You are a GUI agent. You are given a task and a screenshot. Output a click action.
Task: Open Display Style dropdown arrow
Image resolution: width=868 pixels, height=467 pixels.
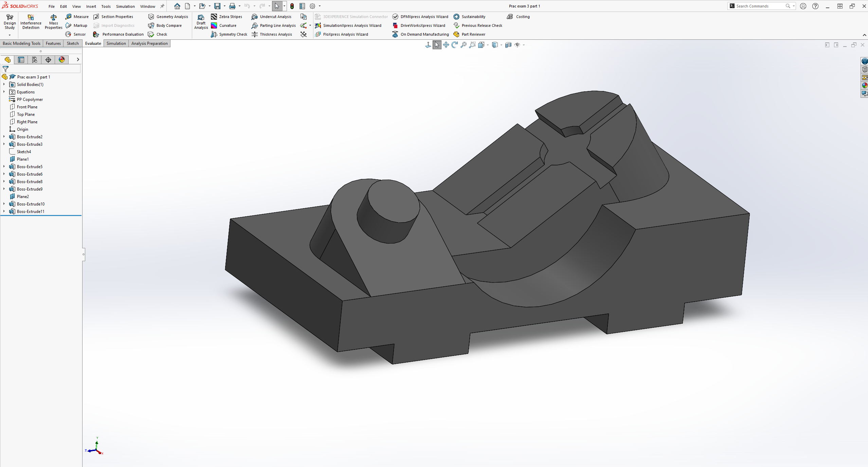coord(501,45)
